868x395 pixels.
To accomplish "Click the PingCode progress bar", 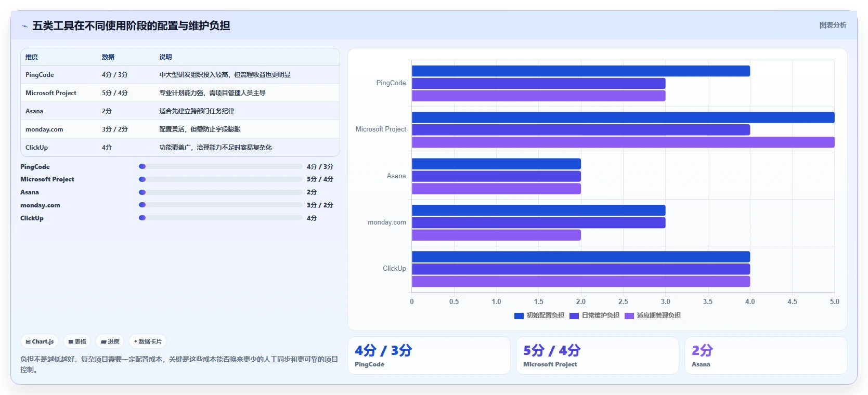I will (x=221, y=166).
